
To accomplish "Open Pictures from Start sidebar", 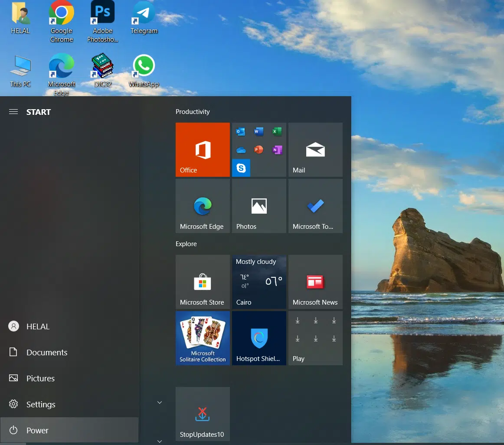I will (x=69, y=379).
